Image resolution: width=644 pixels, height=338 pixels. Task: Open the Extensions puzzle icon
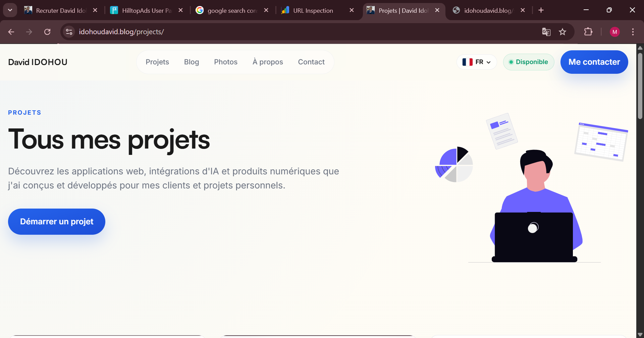(x=588, y=32)
